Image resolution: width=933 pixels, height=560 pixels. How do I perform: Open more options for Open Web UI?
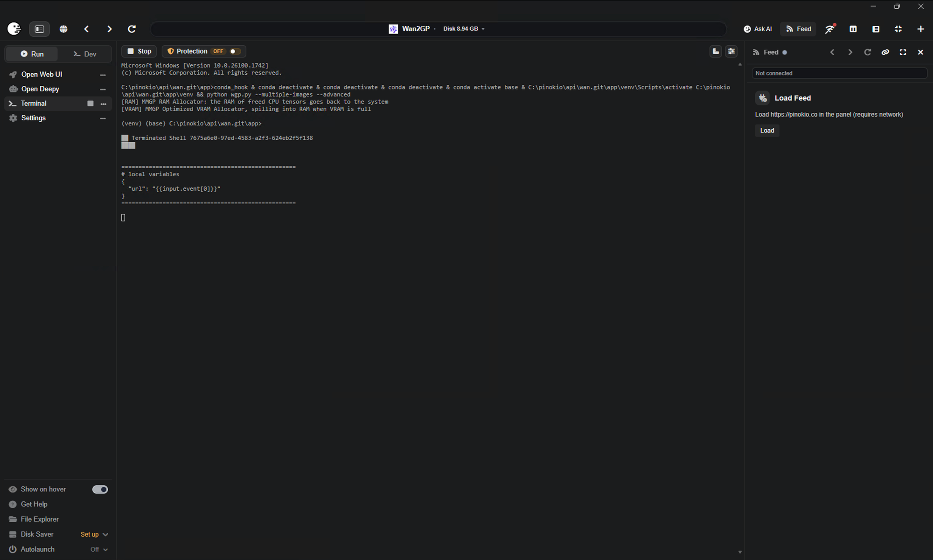103,75
